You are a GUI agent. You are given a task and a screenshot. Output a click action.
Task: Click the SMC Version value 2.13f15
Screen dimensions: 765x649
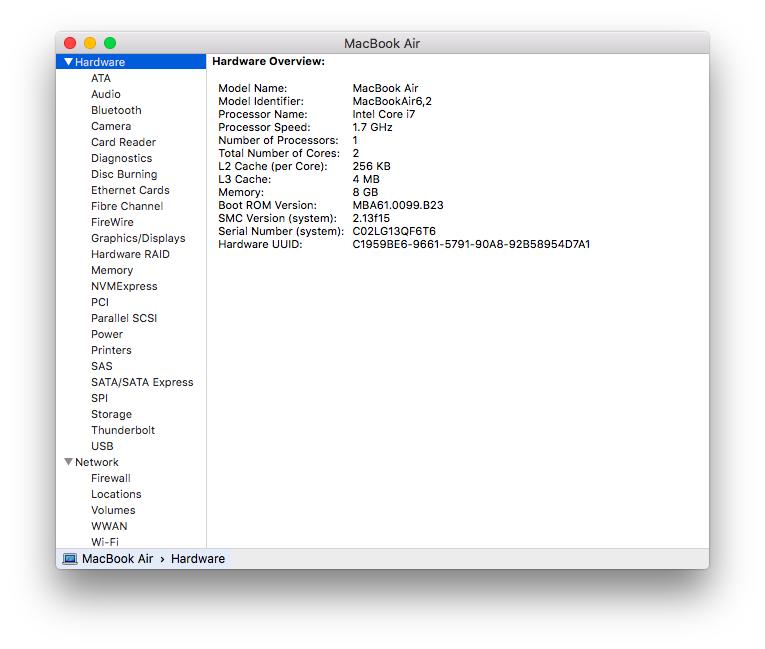(x=371, y=218)
